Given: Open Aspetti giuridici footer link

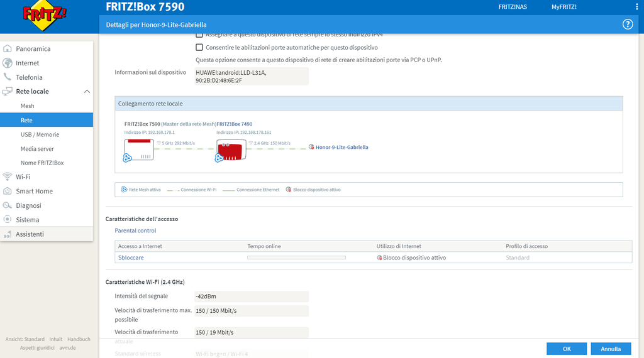Looking at the screenshot, I should pos(37,348).
